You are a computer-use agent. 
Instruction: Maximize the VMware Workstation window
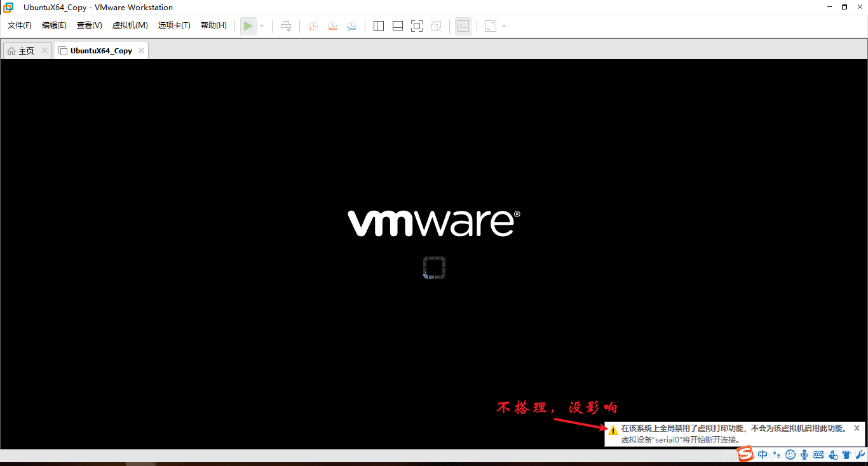pyautogui.click(x=844, y=7)
